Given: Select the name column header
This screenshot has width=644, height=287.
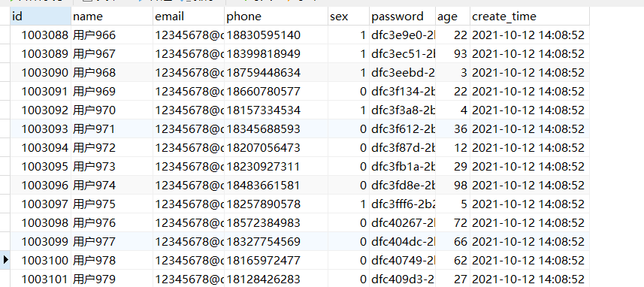Looking at the screenshot, I should point(112,17).
